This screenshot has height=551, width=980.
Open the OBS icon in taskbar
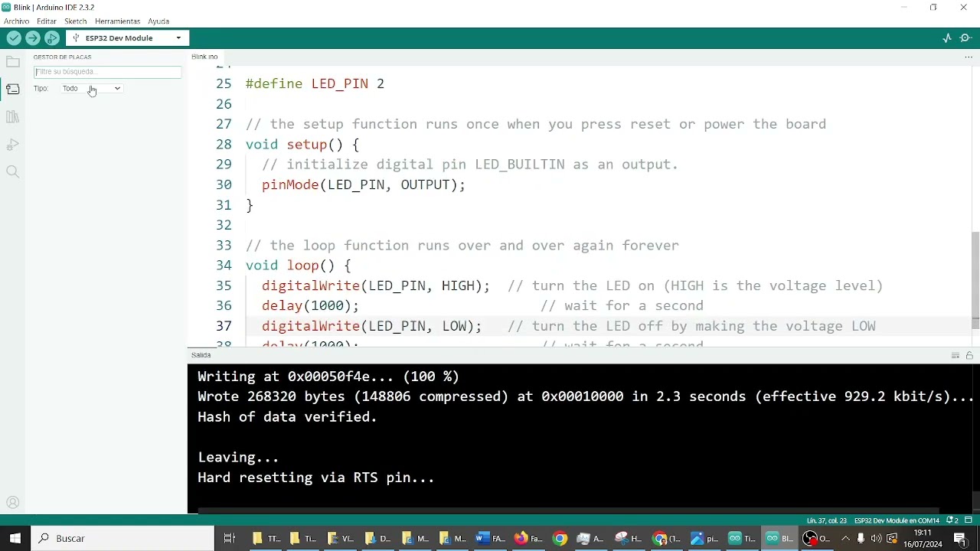point(816,538)
